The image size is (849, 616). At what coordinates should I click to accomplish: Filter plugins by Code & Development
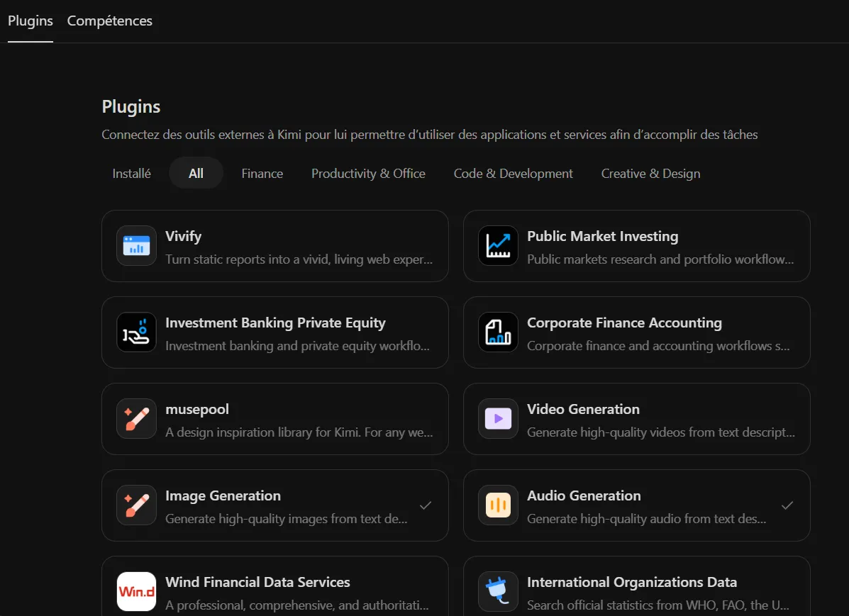pos(514,173)
